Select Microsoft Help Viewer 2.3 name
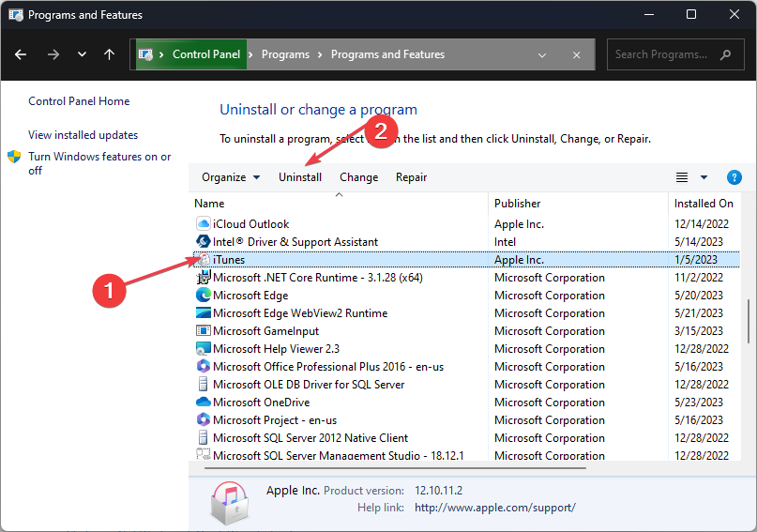 [x=276, y=349]
